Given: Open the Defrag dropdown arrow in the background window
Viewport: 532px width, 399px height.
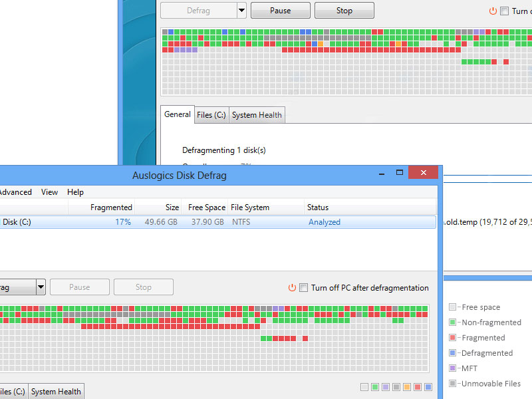Looking at the screenshot, I should pos(241,11).
